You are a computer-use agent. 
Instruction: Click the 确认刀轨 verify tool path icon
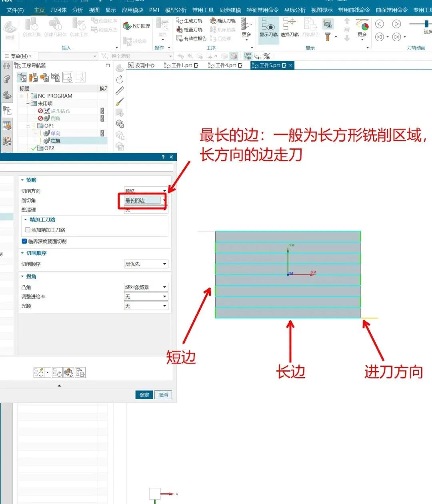pos(213,21)
